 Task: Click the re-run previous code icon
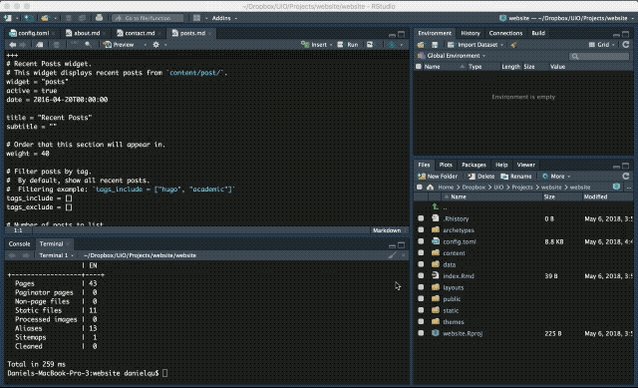click(370, 45)
